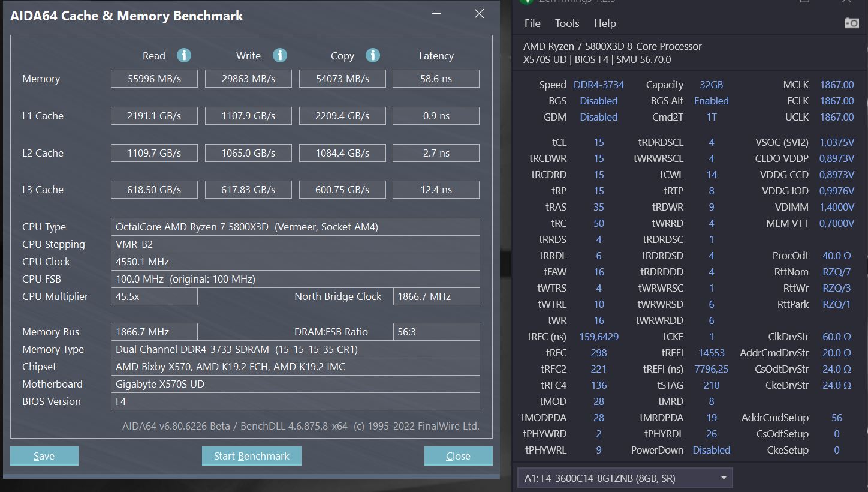The image size is (868, 492).
Task: Start Benchmark in AIDA64
Action: point(252,456)
